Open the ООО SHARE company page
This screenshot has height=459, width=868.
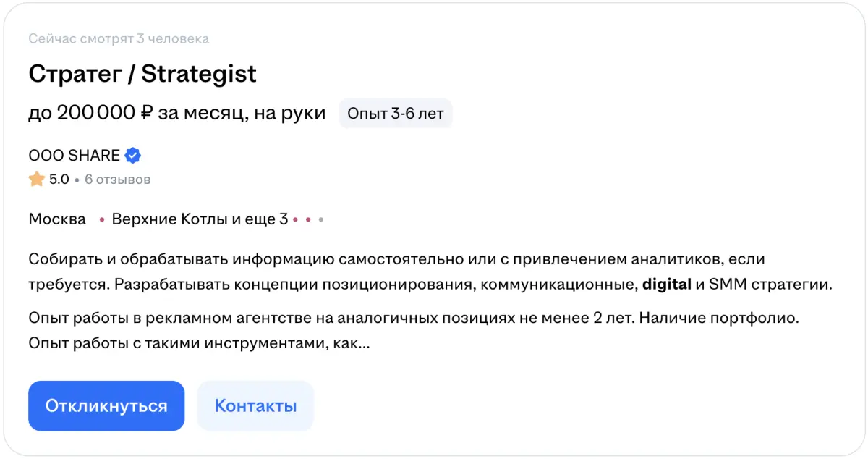[74, 156]
